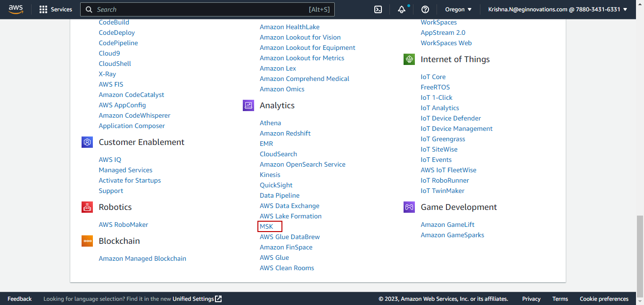Open the CloudShell link in the services list
Image resolution: width=644 pixels, height=305 pixels.
115,64
